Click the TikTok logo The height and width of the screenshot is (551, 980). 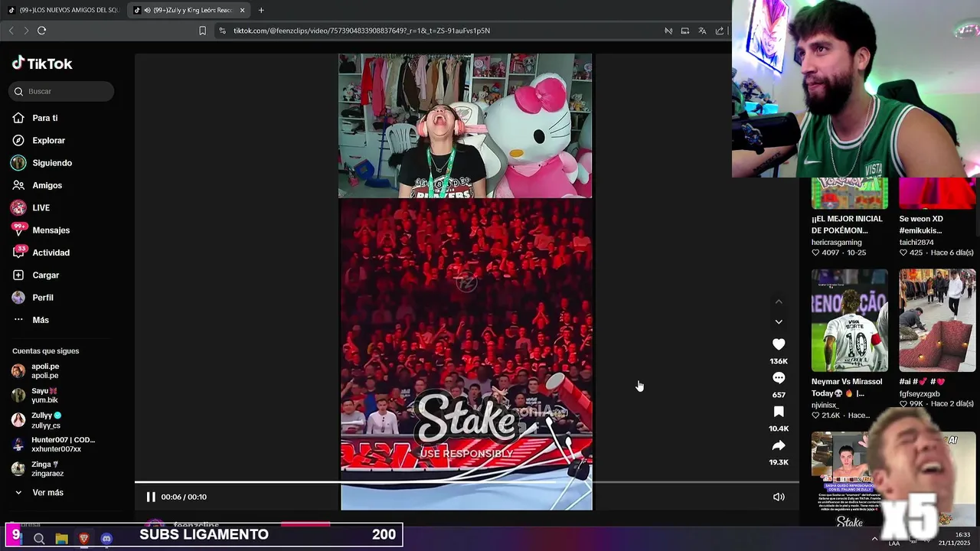[42, 64]
